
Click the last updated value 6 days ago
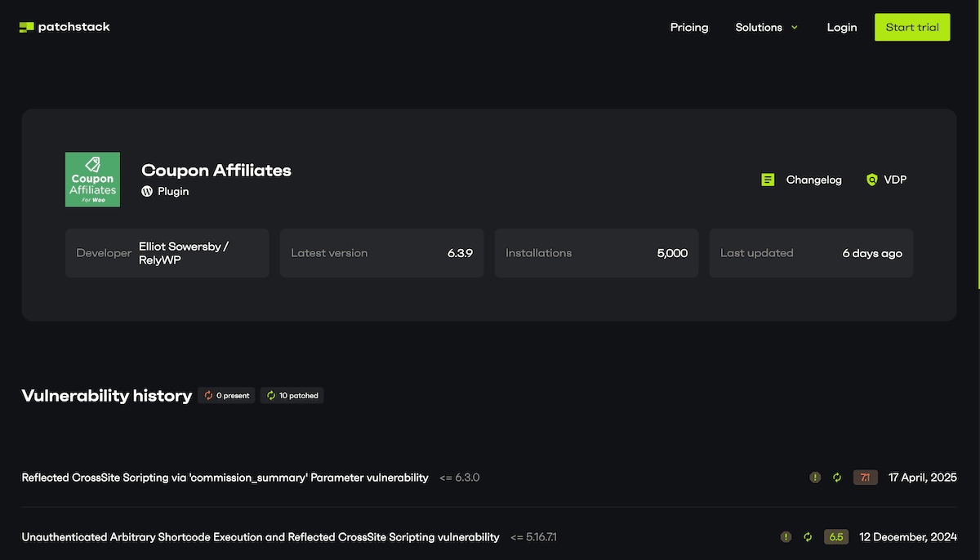(x=872, y=253)
